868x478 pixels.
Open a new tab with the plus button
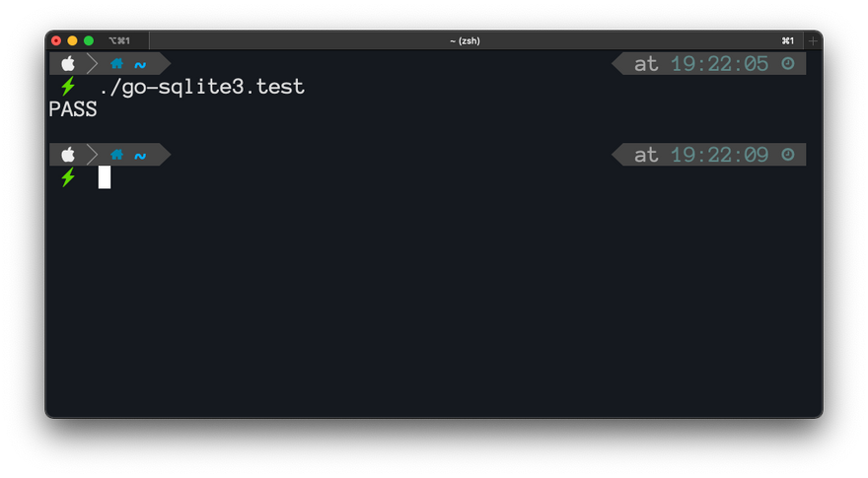(x=813, y=40)
